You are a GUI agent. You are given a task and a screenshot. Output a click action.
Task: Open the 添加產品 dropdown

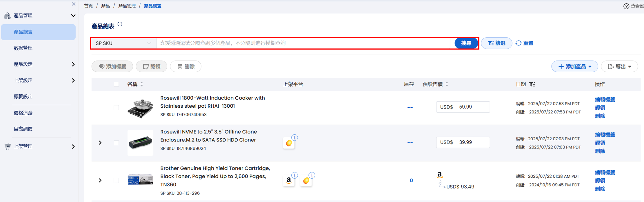(x=574, y=67)
